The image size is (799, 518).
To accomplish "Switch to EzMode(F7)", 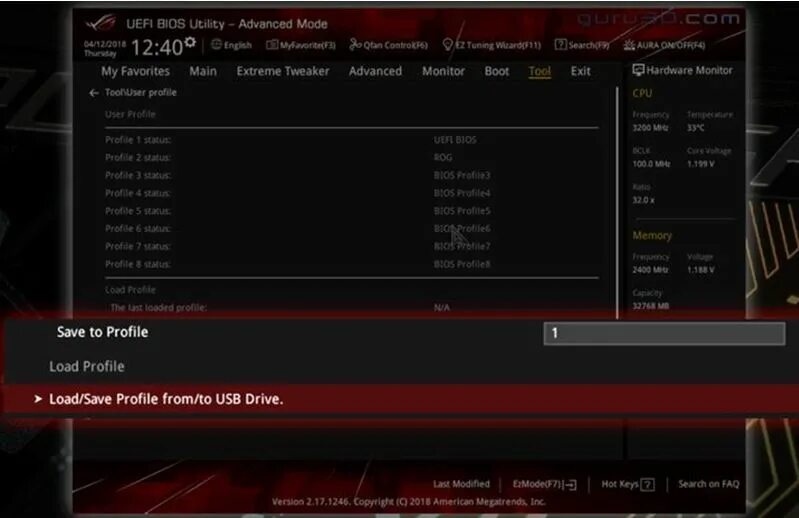I will (x=544, y=484).
